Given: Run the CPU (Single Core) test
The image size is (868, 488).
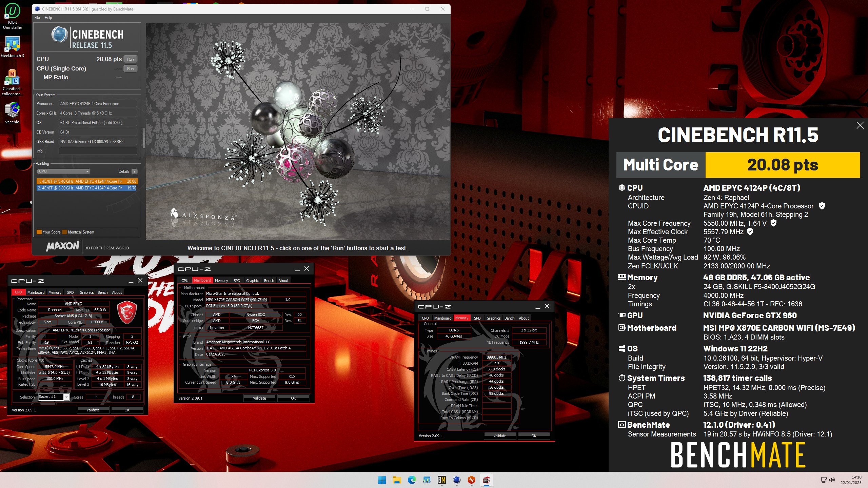Looking at the screenshot, I should coord(131,68).
